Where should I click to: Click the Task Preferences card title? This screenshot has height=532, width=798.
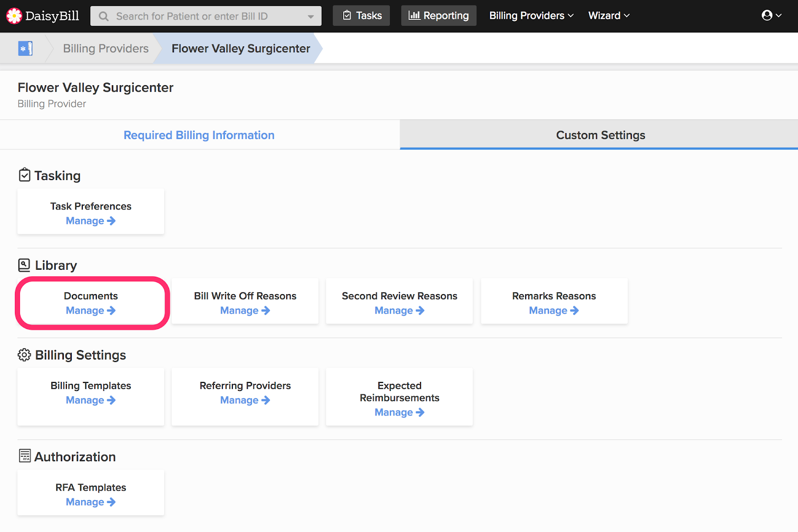[91, 206]
